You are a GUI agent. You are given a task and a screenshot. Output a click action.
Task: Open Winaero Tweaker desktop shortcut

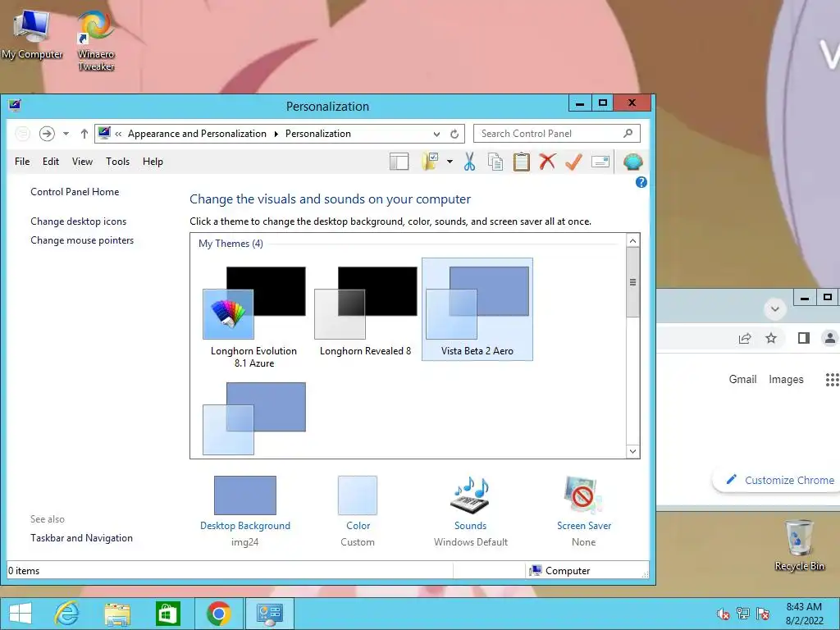click(96, 41)
